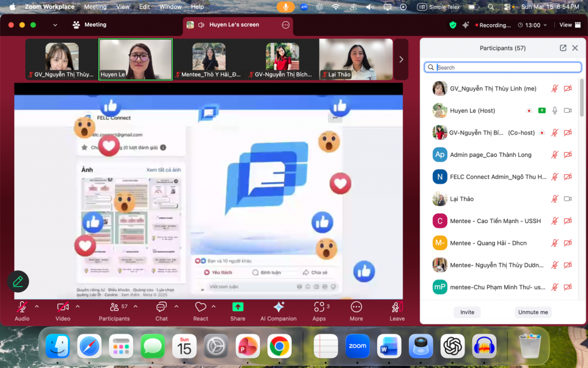Expand the audio options chevron
Viewport: 588px width, 368px height.
point(37,306)
